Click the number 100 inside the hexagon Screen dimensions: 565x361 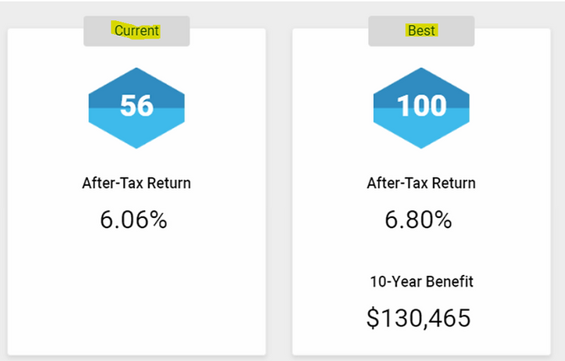pos(422,106)
